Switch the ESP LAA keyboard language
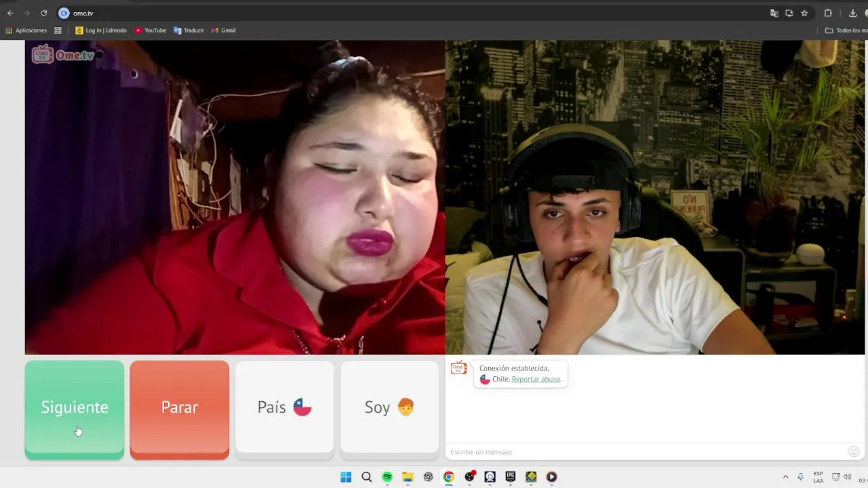Screen dimensions: 868x488 click(818, 477)
